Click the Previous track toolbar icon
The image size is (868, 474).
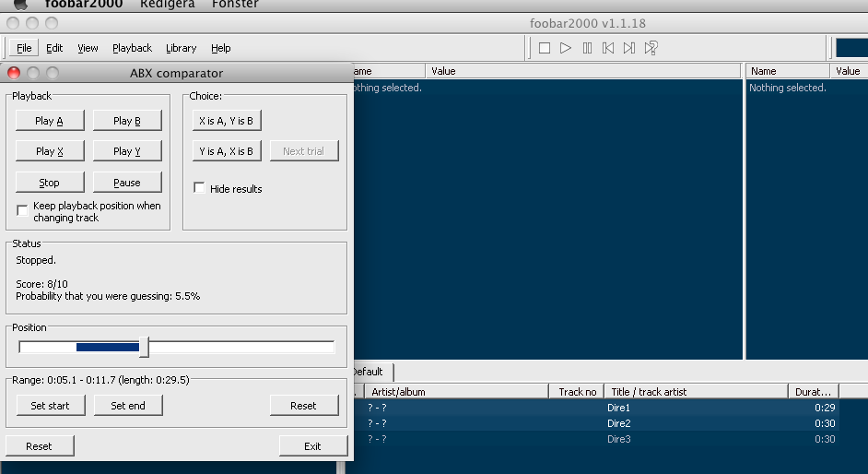[608, 48]
